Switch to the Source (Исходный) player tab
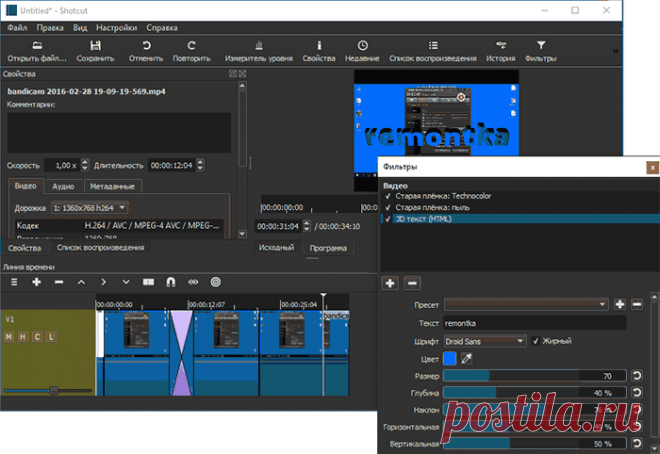Viewport: 660px width, 454px height. click(276, 247)
